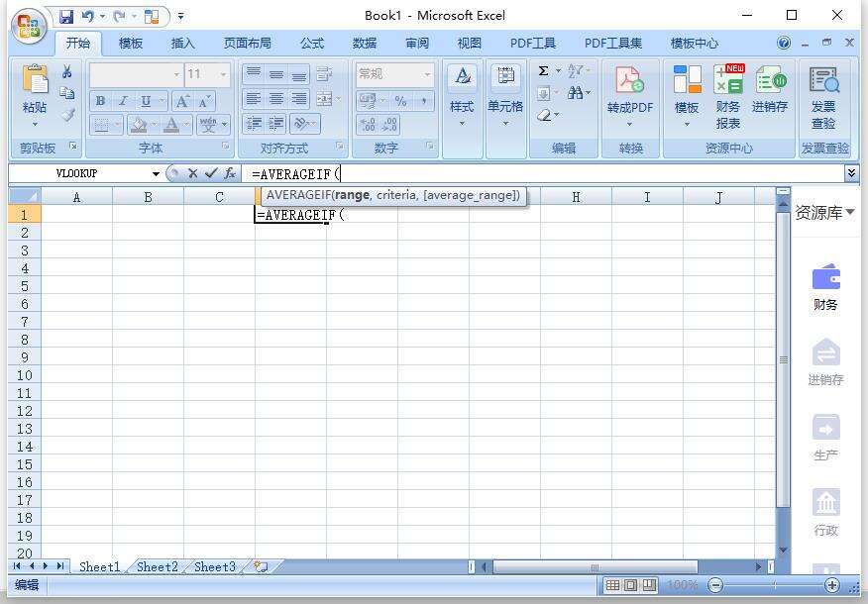Center text horizontally

[276, 100]
